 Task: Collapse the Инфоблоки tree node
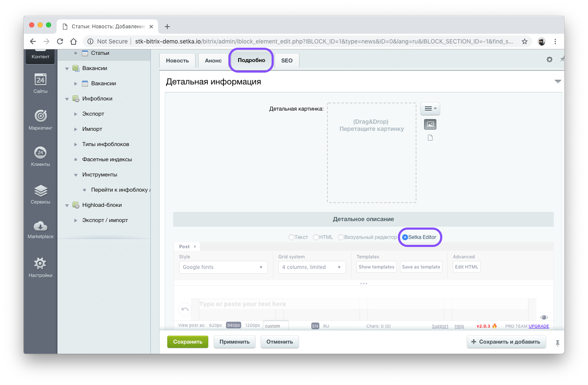[x=67, y=99]
